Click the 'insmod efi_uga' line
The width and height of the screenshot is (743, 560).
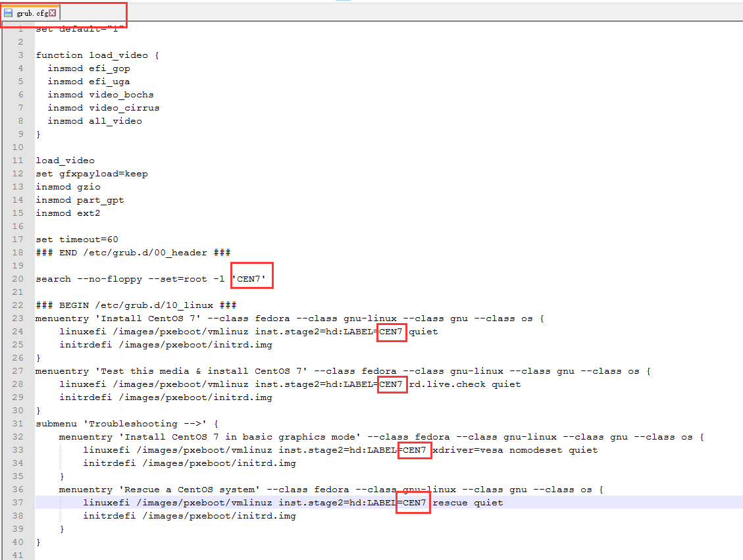pos(89,82)
